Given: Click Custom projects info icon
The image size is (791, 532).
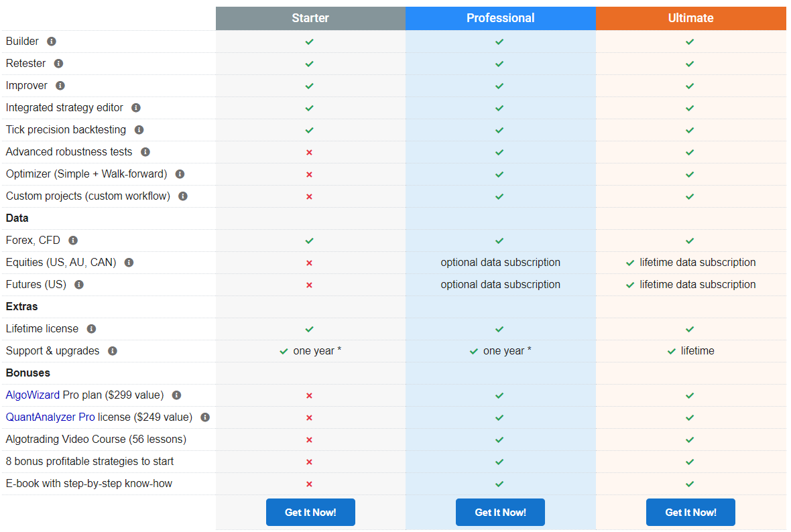Looking at the screenshot, I should click(183, 196).
